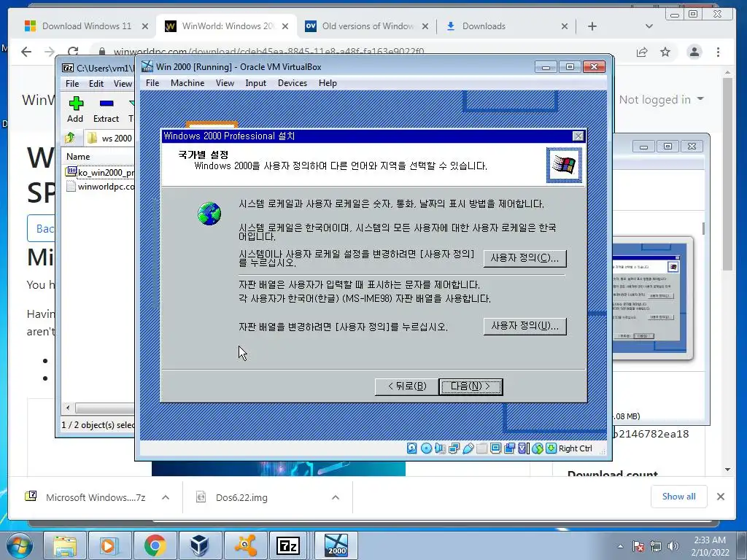Click the network adapter icon in VirtualBox status bar
The width and height of the screenshot is (747, 560).
pyautogui.click(x=454, y=448)
